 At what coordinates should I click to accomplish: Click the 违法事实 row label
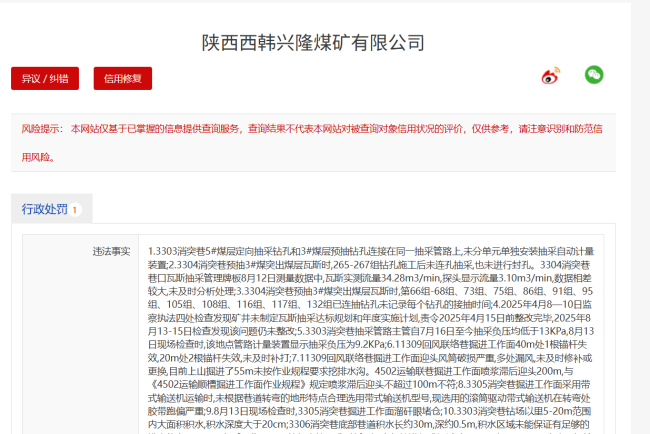(x=111, y=251)
